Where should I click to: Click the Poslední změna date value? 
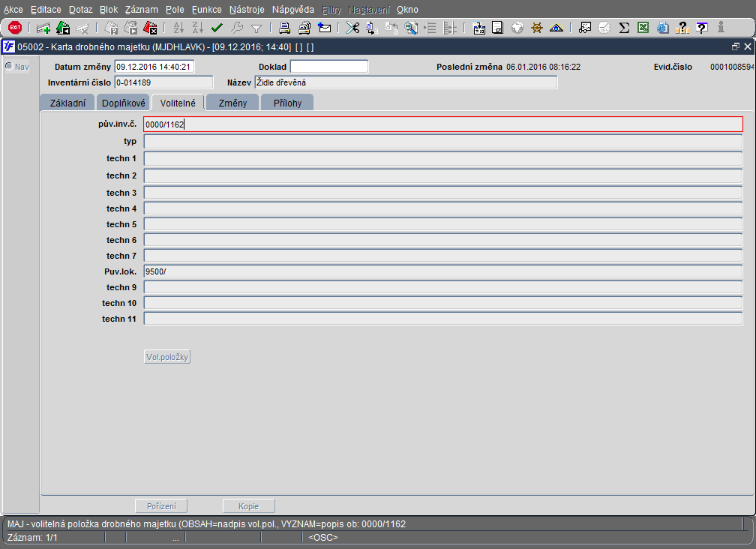543,67
